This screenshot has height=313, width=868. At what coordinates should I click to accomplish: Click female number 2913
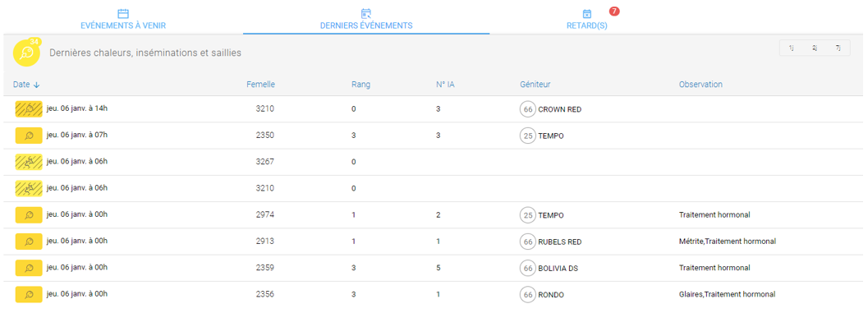[x=264, y=242]
